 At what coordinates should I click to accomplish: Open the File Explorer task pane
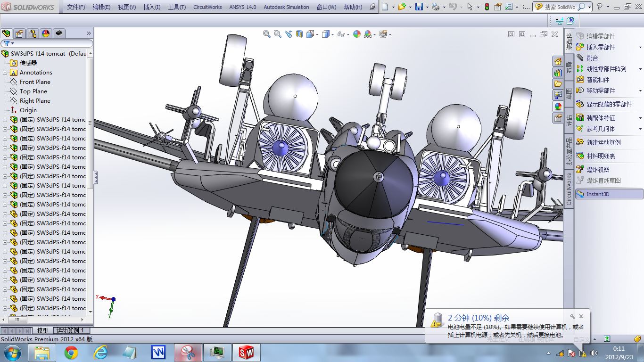(558, 84)
